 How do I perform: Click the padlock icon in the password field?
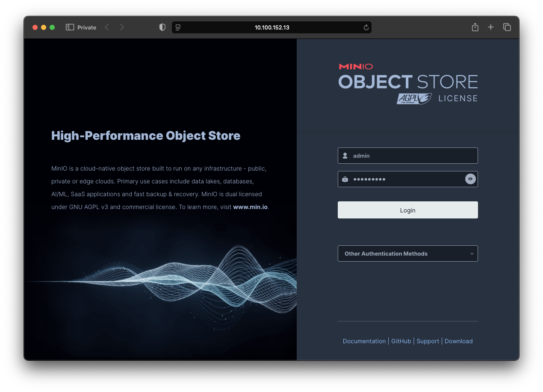[x=345, y=179]
